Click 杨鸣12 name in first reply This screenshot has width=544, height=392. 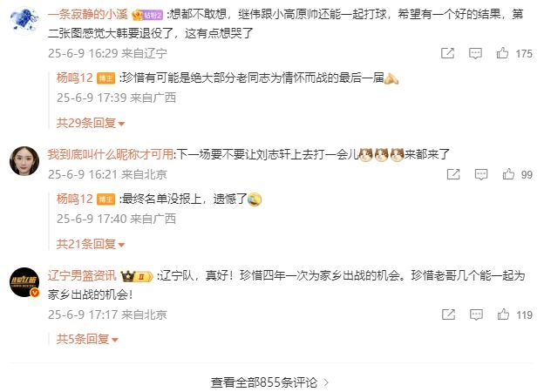[75, 78]
